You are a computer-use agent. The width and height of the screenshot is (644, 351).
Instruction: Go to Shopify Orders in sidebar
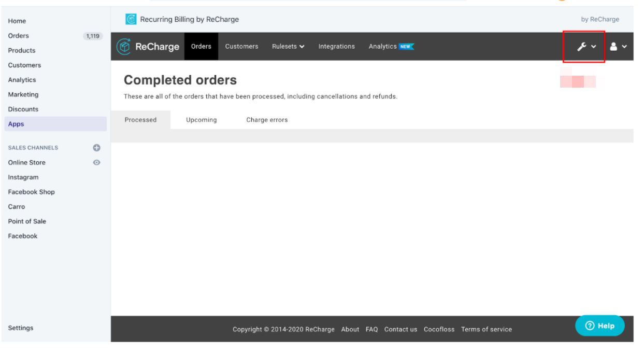pyautogui.click(x=19, y=36)
